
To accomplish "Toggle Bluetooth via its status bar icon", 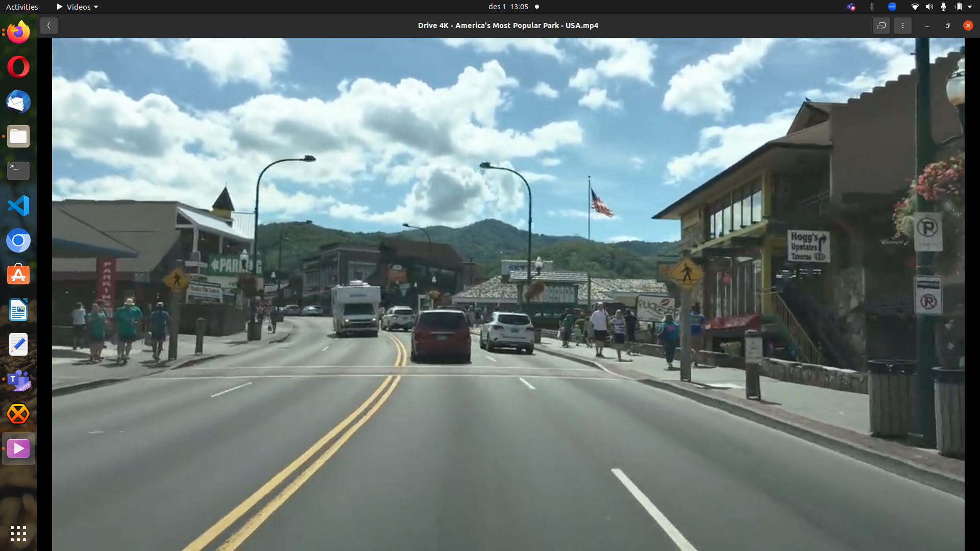I will click(872, 7).
